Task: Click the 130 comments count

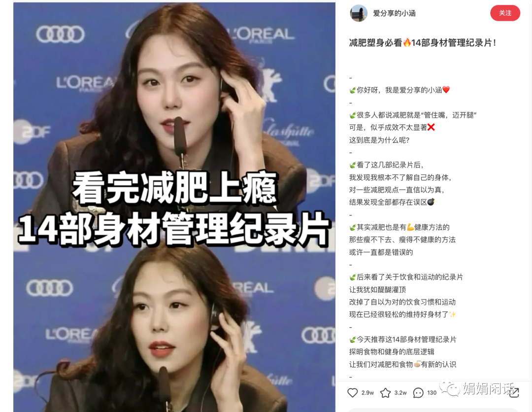Action: pos(432,393)
